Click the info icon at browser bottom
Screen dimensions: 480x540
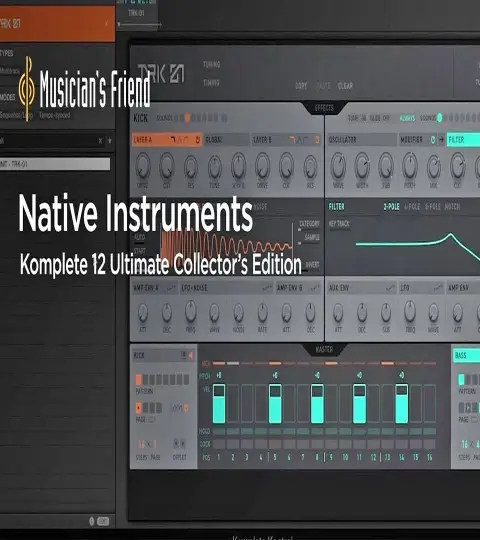[x=92, y=521]
